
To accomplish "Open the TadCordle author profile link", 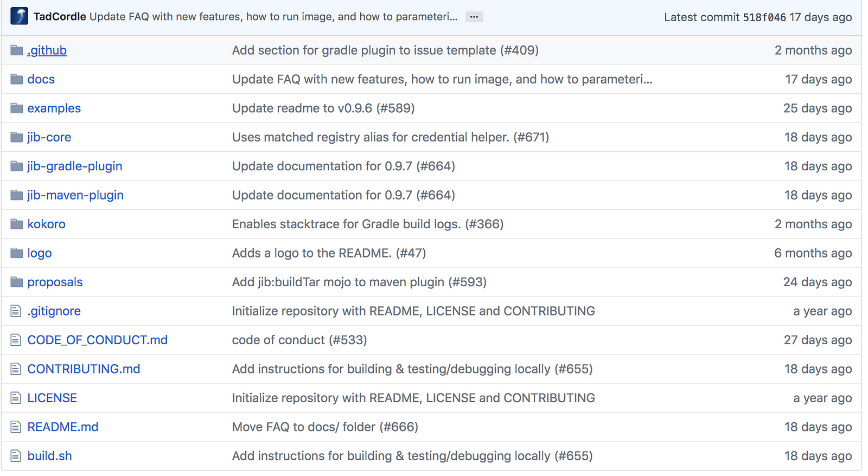I will (60, 17).
